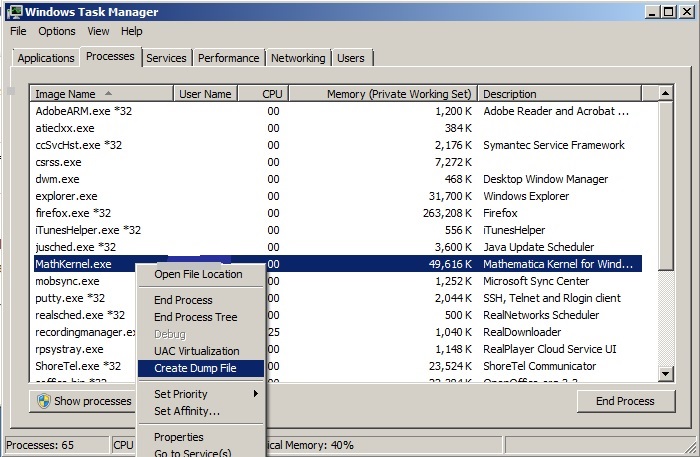Viewport: 700px width, 457px height.
Task: Click the process list scrollbar thumb
Action: tap(665, 186)
